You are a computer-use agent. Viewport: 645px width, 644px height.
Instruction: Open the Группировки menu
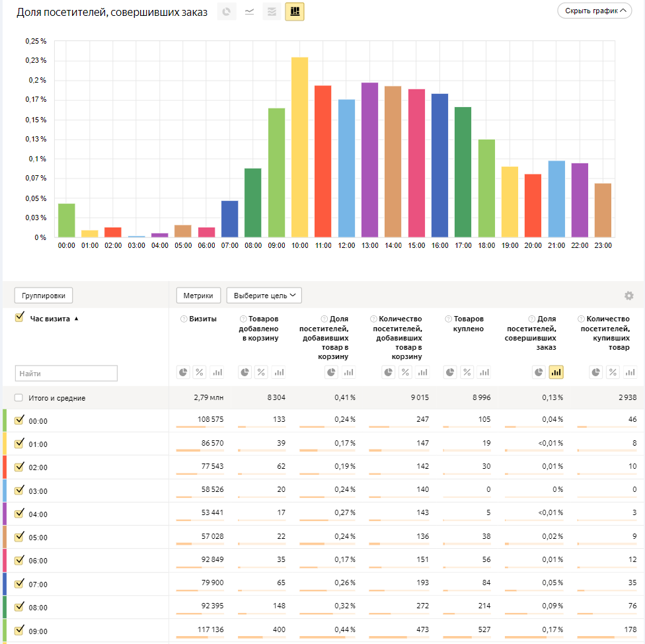pos(44,296)
